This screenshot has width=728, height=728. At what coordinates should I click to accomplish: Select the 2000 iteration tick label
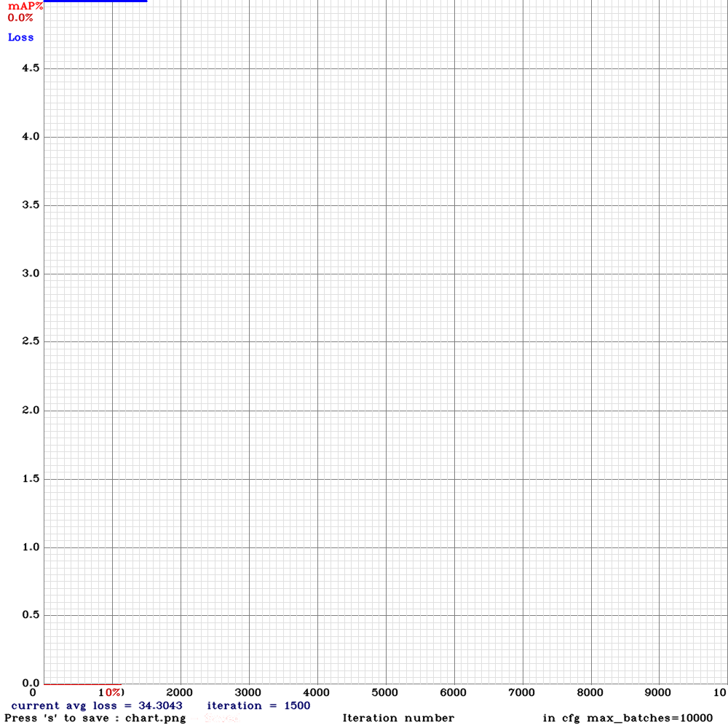point(180,692)
